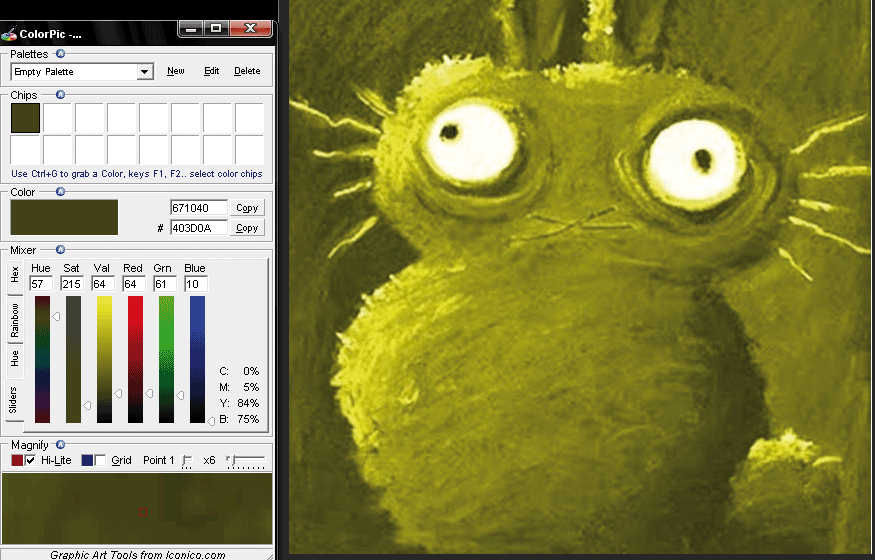Image resolution: width=875 pixels, height=560 pixels.
Task: Click the hex 403D0A value field
Action: click(199, 228)
